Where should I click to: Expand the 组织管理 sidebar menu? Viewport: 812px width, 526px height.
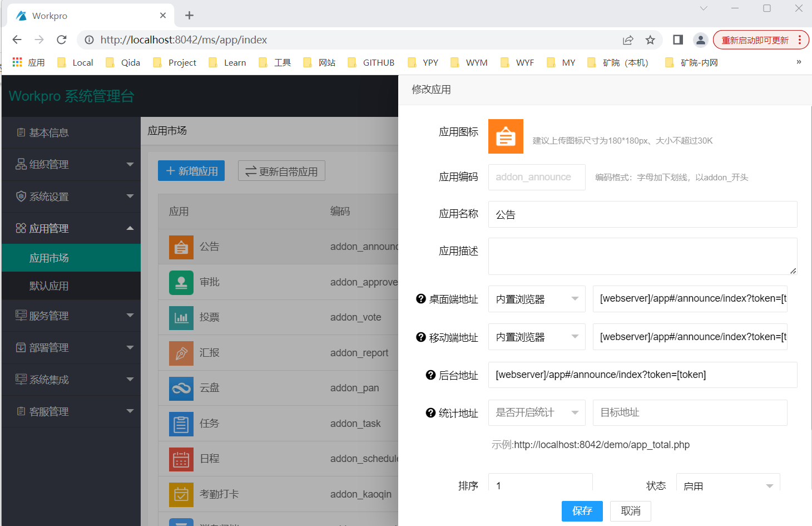pos(71,164)
